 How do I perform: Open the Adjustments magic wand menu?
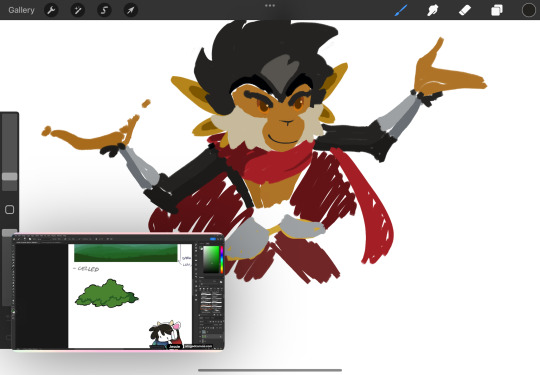(78, 10)
